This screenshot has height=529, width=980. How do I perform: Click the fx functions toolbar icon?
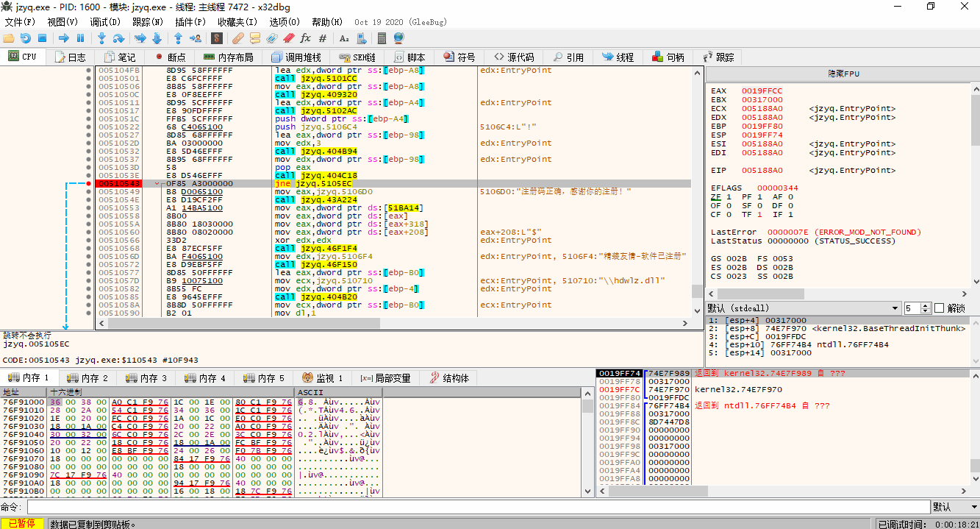click(x=305, y=38)
